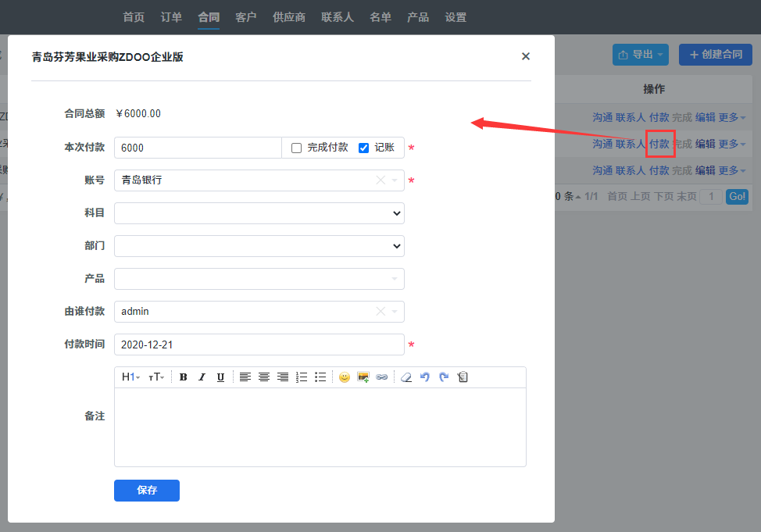The height and width of the screenshot is (532, 761).
Task: Uncheck the 记账 checkbox
Action: coord(363,148)
